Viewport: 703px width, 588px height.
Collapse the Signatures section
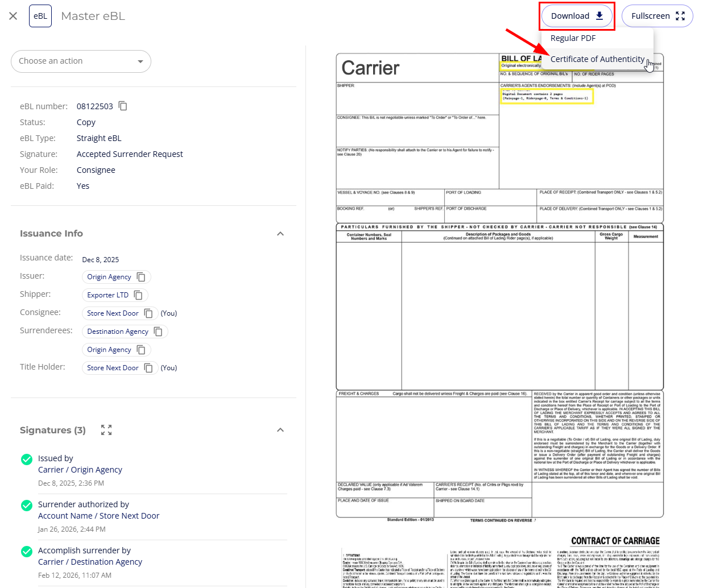pyautogui.click(x=280, y=430)
